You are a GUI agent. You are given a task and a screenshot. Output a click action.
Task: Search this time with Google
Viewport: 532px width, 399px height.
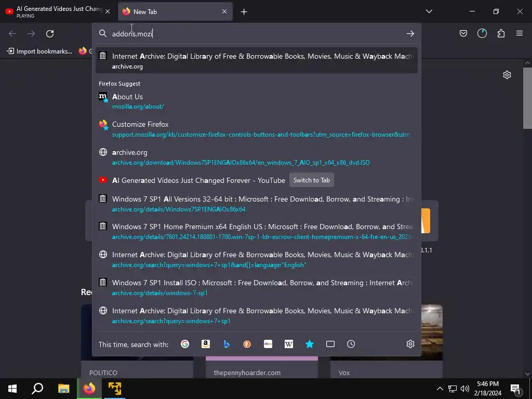pos(185,344)
